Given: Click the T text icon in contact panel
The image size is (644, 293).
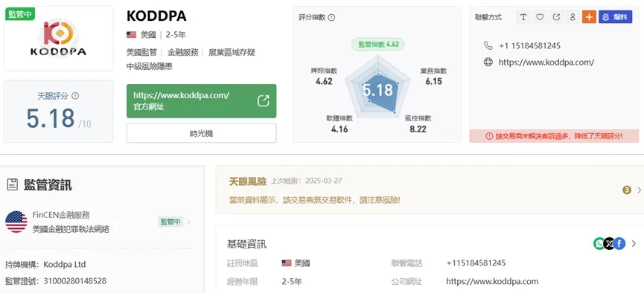Looking at the screenshot, I should coord(523,17).
